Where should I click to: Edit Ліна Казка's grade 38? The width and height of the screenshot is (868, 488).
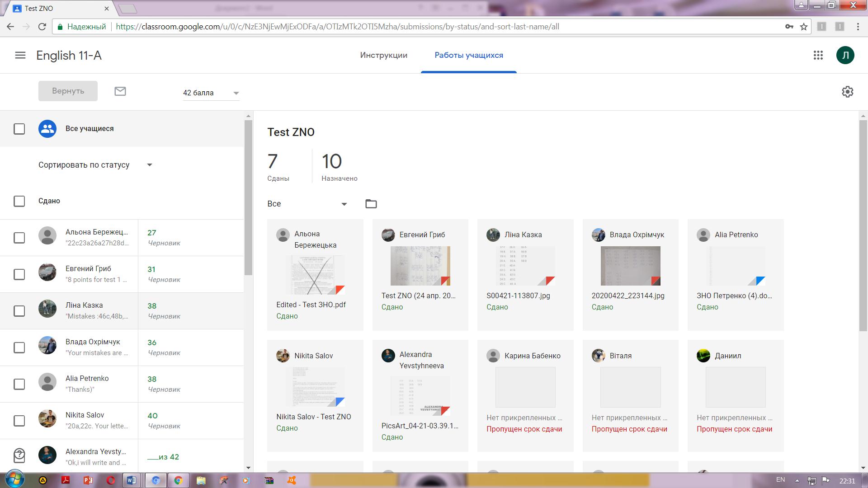152,306
